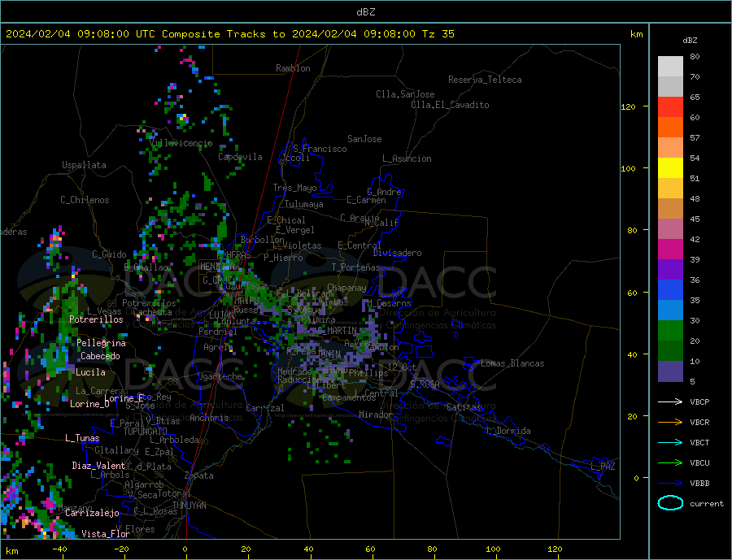Click the Vista_Flor location label
Viewport: 732px width, 560px height.
pos(106,534)
